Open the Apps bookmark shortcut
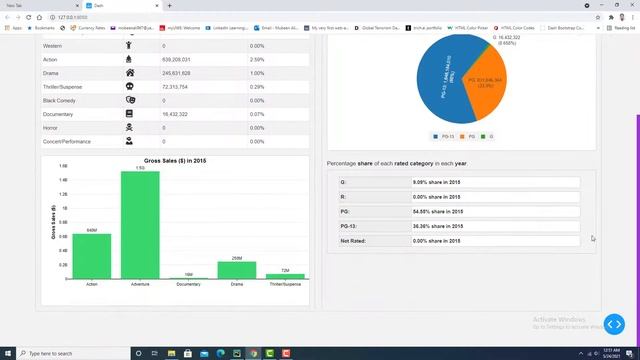 pyautogui.click(x=13, y=28)
